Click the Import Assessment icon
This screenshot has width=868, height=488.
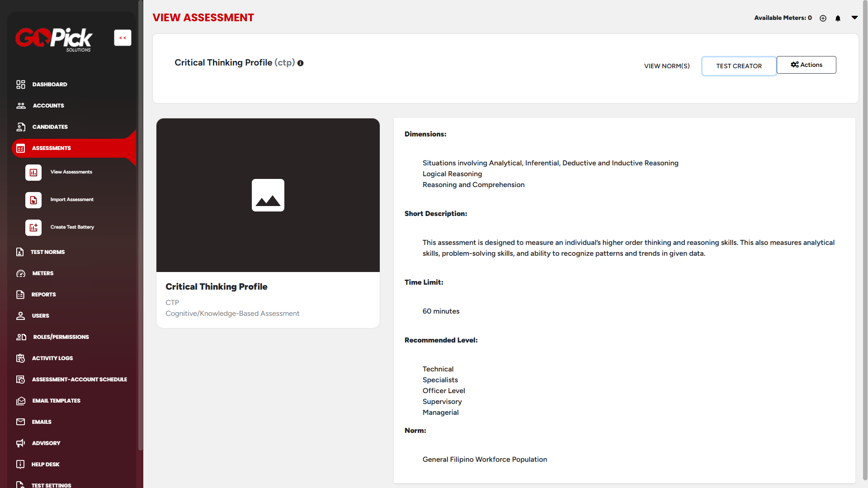pos(33,200)
